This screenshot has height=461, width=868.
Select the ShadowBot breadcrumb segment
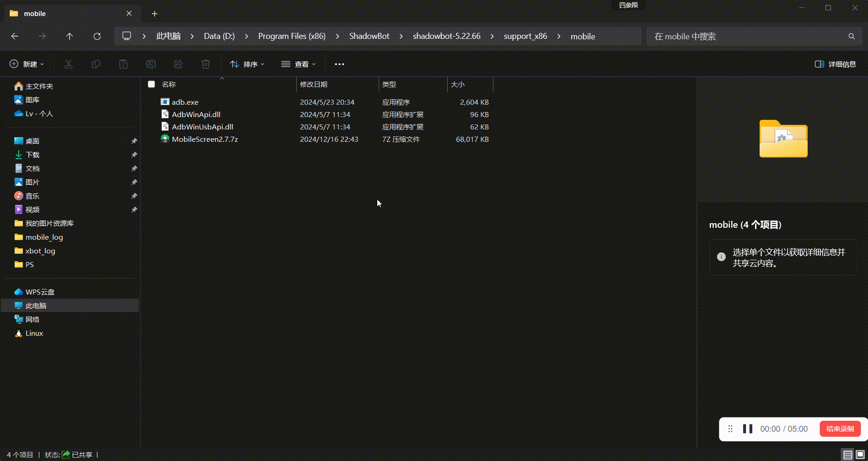tap(369, 36)
